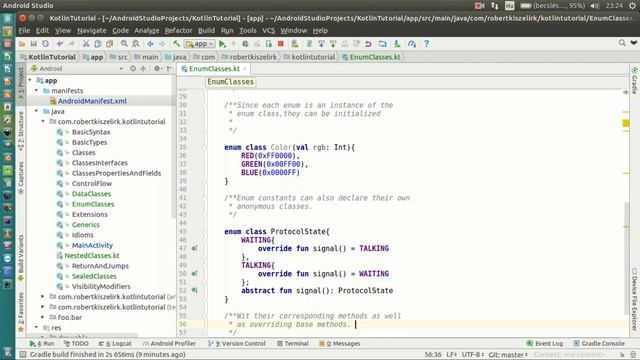The image size is (640, 360).
Task: Expand the foo.bar package node
Action: coord(43,317)
